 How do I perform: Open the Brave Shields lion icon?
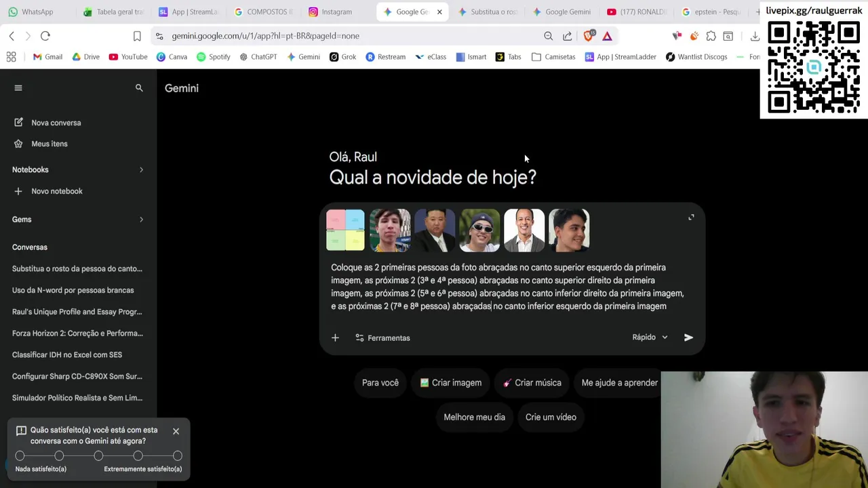(x=589, y=35)
